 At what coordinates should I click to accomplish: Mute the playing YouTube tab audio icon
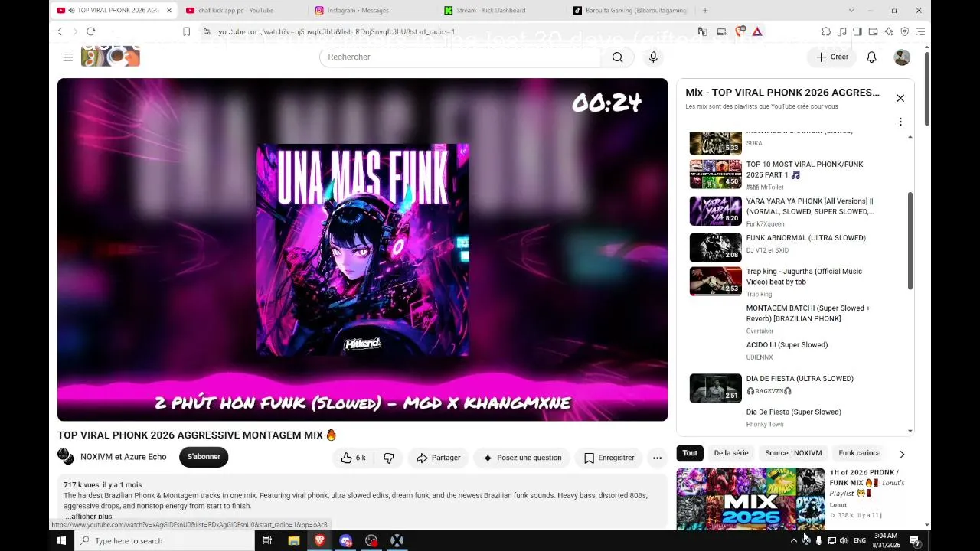pyautogui.click(x=71, y=11)
